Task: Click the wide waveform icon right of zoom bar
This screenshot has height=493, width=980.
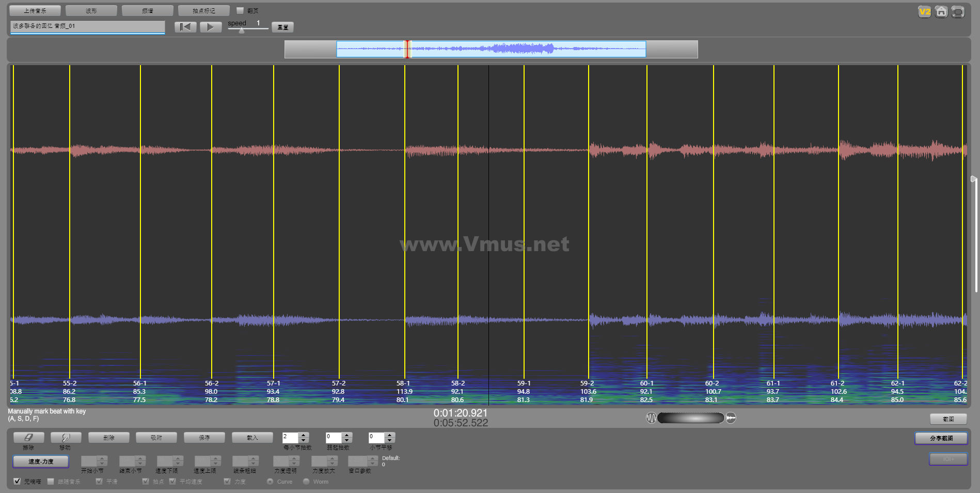Action: point(731,418)
